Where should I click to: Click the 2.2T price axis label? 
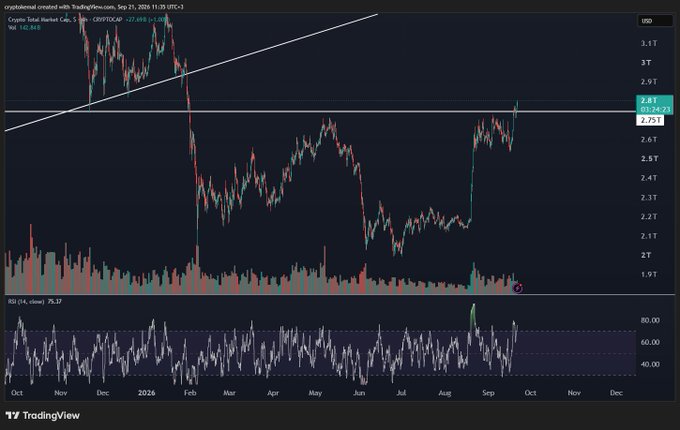click(x=649, y=216)
